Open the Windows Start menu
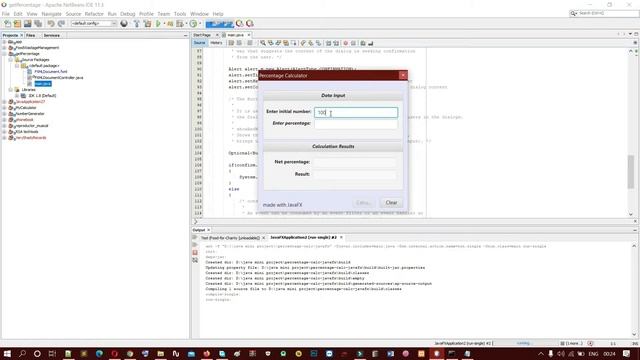This screenshot has height=360, width=640. (7, 353)
